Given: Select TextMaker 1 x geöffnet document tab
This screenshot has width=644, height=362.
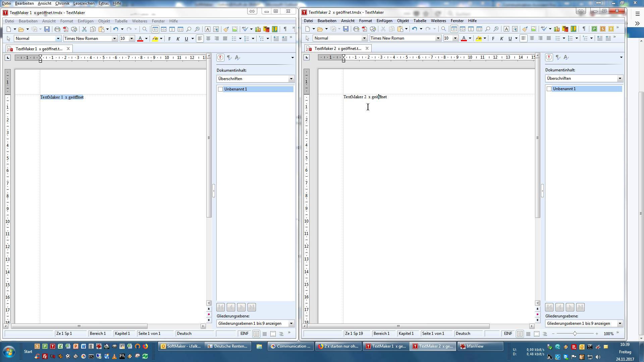Looking at the screenshot, I should tap(39, 49).
